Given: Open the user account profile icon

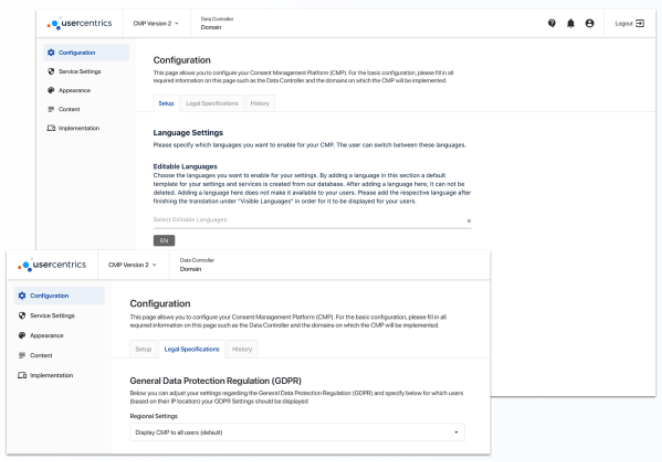Looking at the screenshot, I should click(589, 23).
